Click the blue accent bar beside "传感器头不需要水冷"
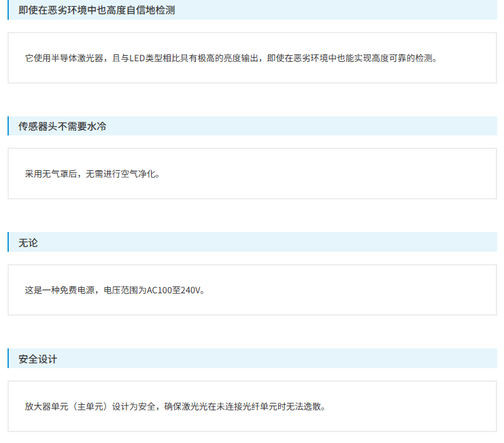504x443 pixels. [8, 126]
